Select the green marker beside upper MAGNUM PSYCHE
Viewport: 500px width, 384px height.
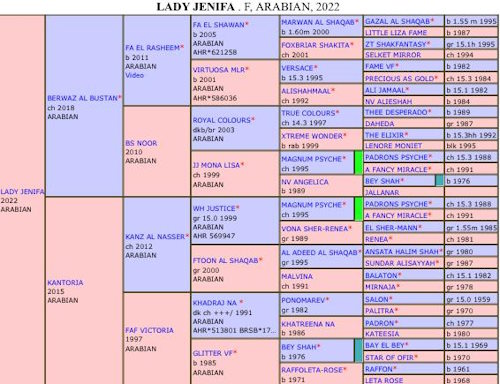pos(358,163)
